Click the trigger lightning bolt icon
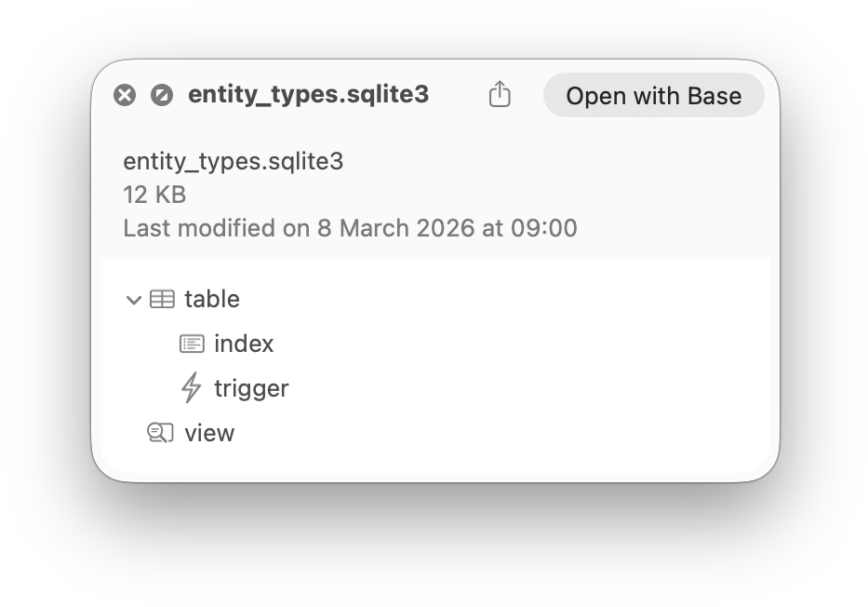 [191, 387]
